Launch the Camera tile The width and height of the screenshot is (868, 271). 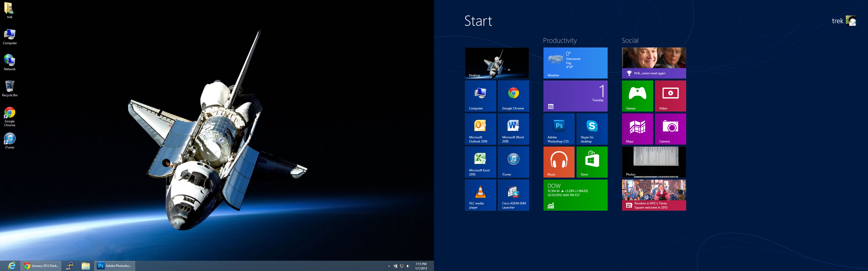670,129
